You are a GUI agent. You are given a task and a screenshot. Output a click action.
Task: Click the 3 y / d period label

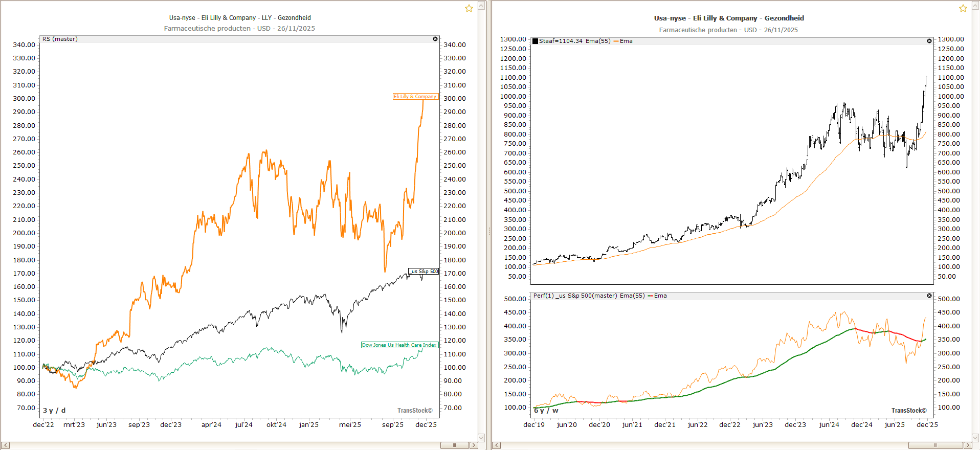click(x=54, y=410)
